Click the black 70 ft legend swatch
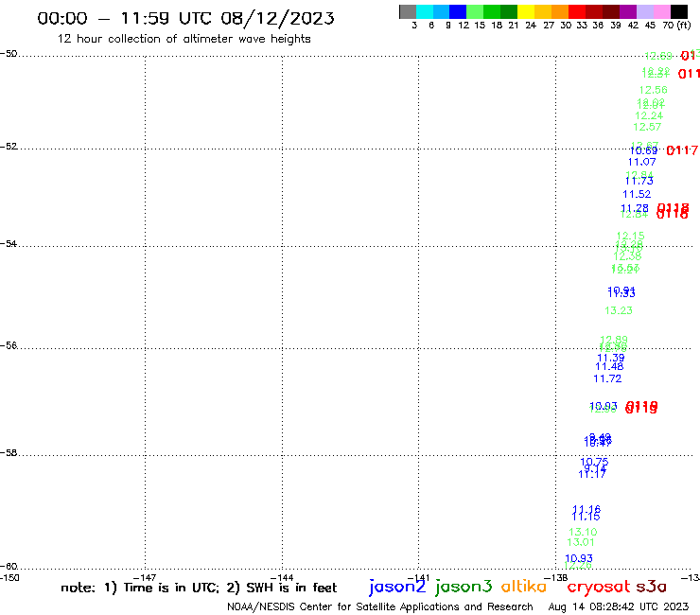 point(679,11)
